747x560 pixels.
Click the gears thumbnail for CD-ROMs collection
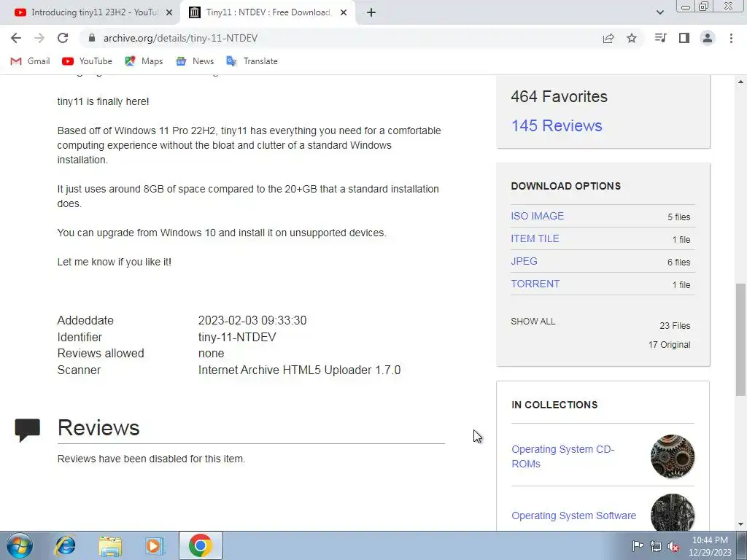coord(672,456)
